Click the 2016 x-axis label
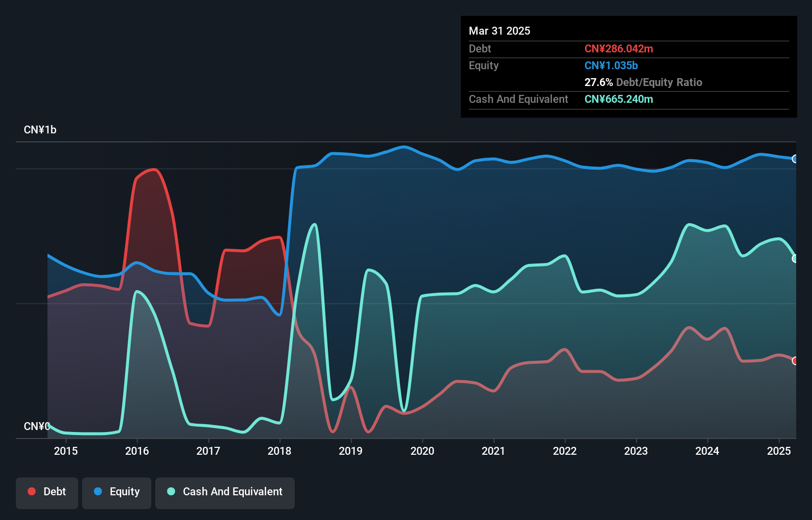 pyautogui.click(x=137, y=451)
